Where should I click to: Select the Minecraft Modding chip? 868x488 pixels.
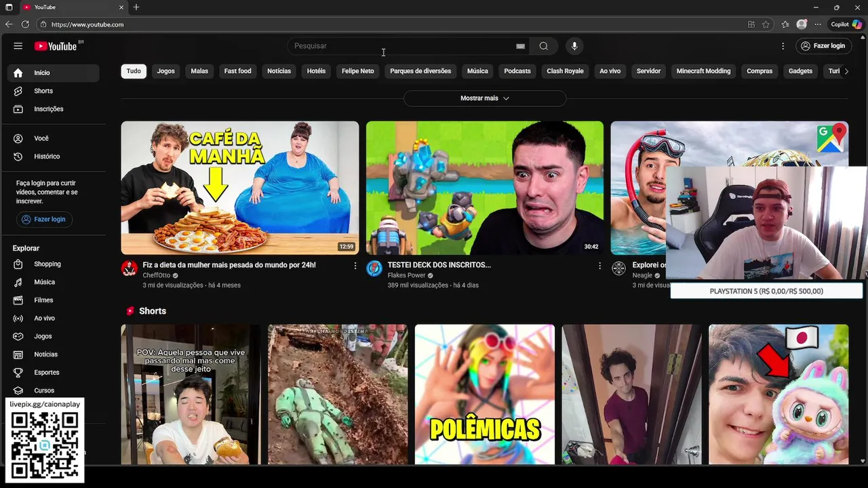coord(704,71)
